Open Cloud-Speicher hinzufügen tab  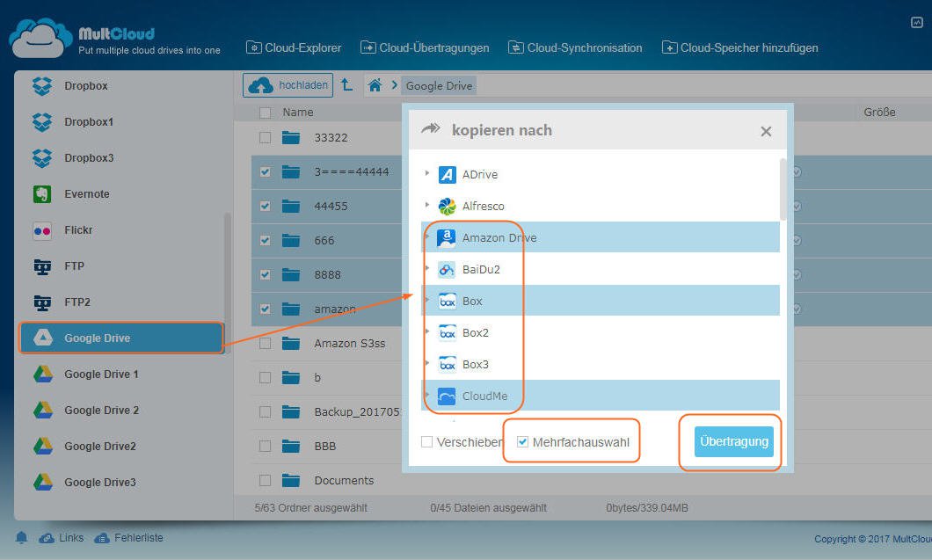740,47
